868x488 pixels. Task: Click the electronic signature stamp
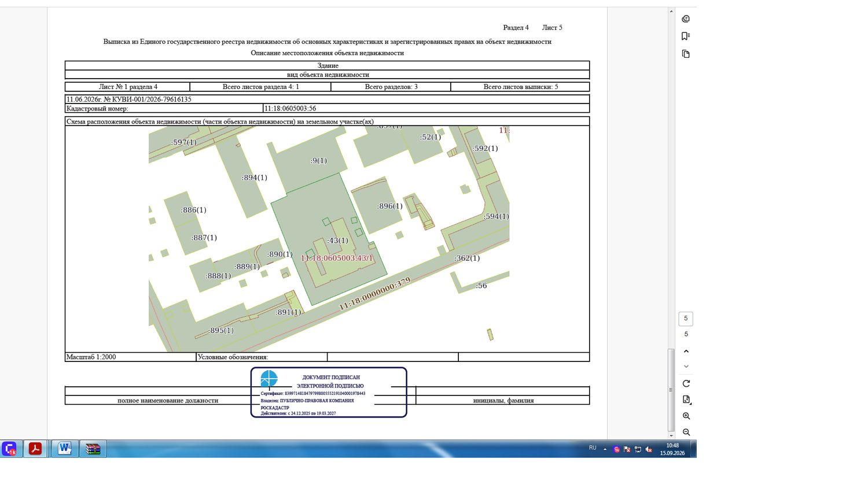pyautogui.click(x=329, y=393)
